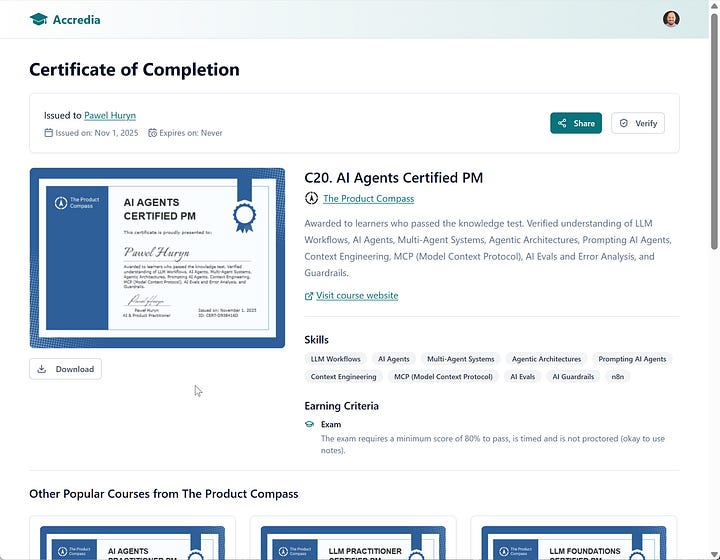Viewport: 720px width, 560px height.
Task: Select the AI Guardrails skill tag
Action: [x=573, y=376]
